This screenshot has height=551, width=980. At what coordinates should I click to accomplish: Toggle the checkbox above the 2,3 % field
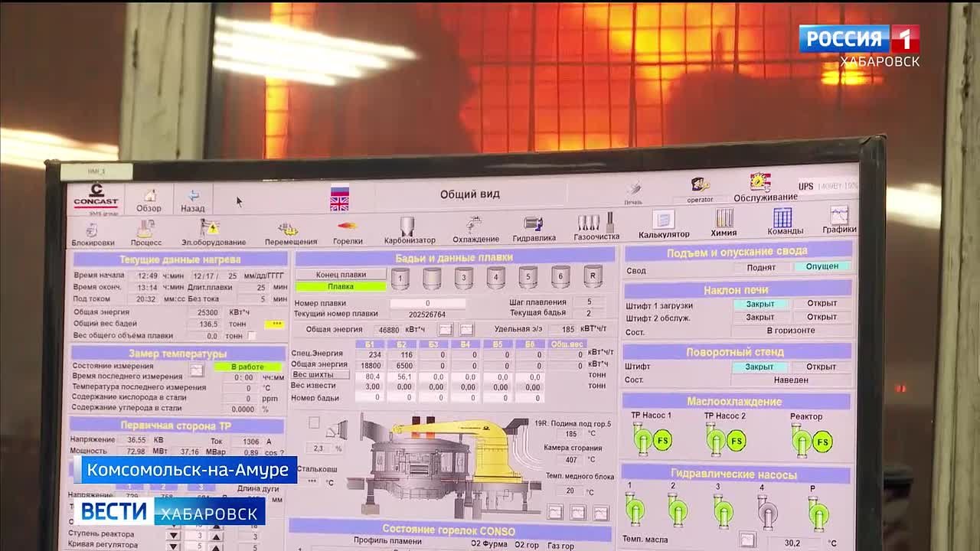click(314, 422)
